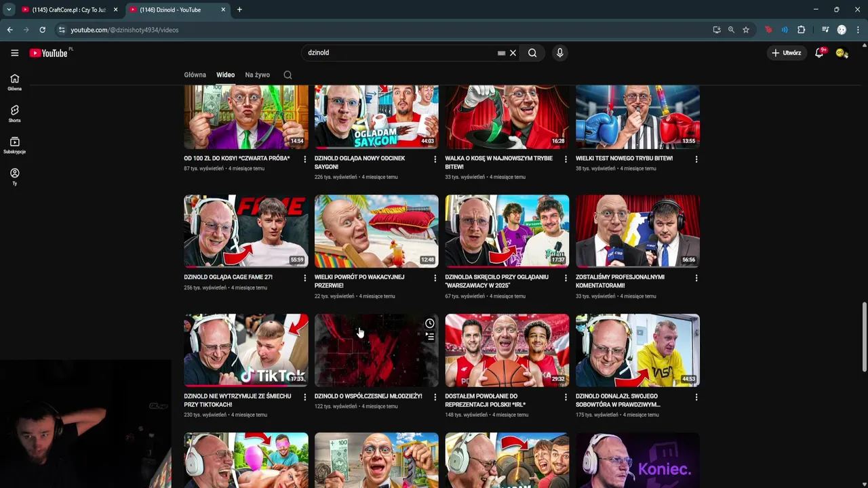The width and height of the screenshot is (868, 488).
Task: Open Główna in the left sidebar
Action: 14,82
